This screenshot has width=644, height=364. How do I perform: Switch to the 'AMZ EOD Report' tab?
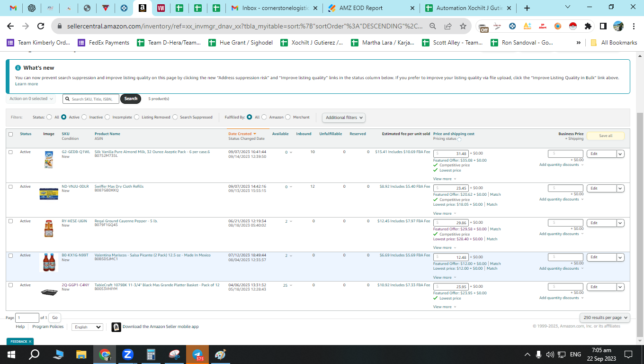click(x=372, y=8)
